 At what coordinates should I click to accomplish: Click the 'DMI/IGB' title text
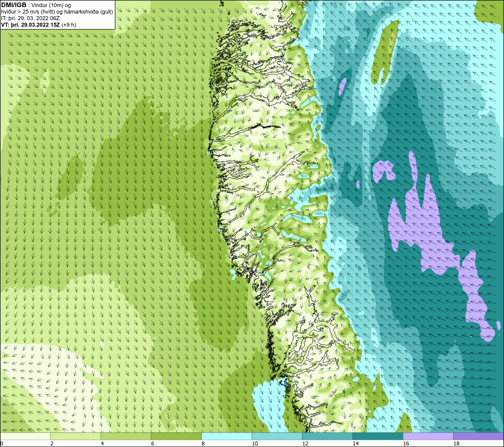point(14,5)
